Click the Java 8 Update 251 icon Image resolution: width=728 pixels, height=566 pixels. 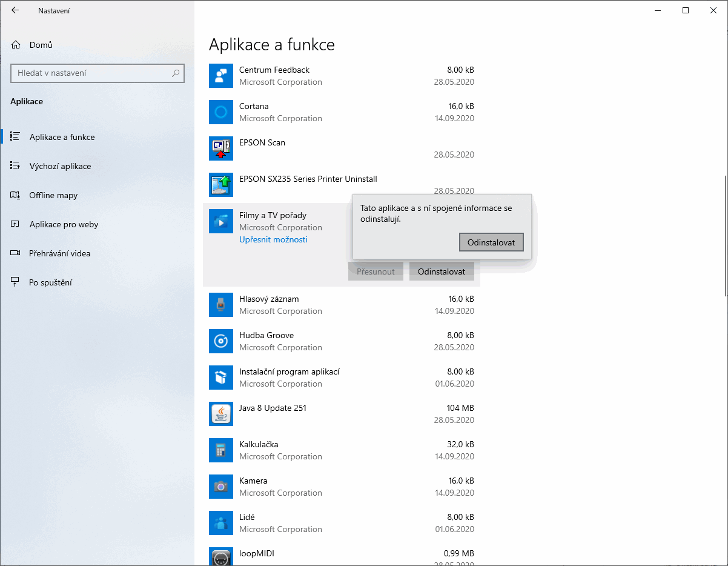click(x=221, y=414)
